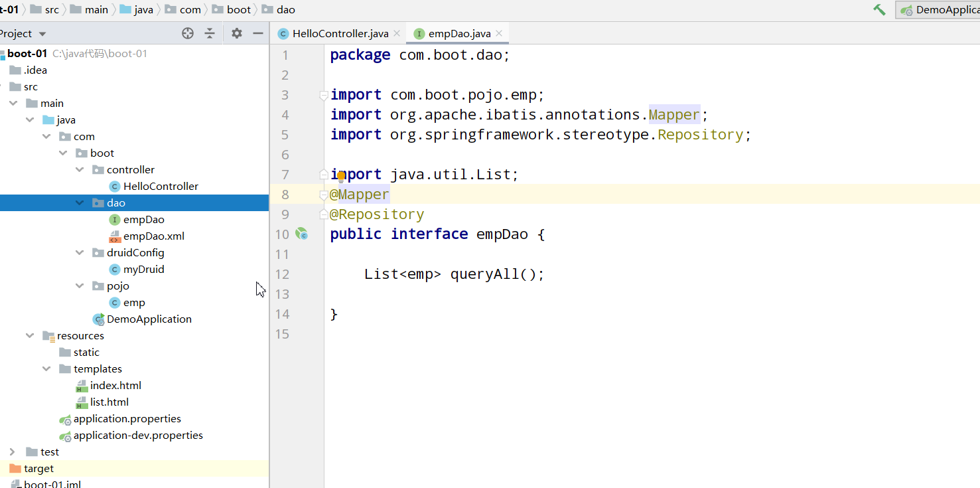Collapse the java folder

(x=30, y=120)
